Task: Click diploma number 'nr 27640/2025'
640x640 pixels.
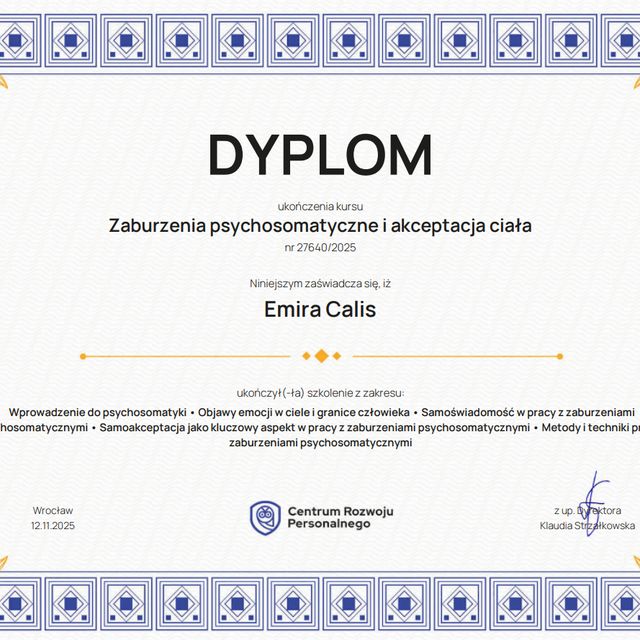Action: pyautogui.click(x=320, y=247)
